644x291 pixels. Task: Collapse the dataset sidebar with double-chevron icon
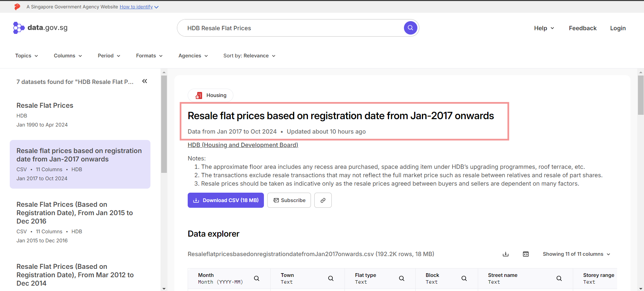pyautogui.click(x=145, y=81)
